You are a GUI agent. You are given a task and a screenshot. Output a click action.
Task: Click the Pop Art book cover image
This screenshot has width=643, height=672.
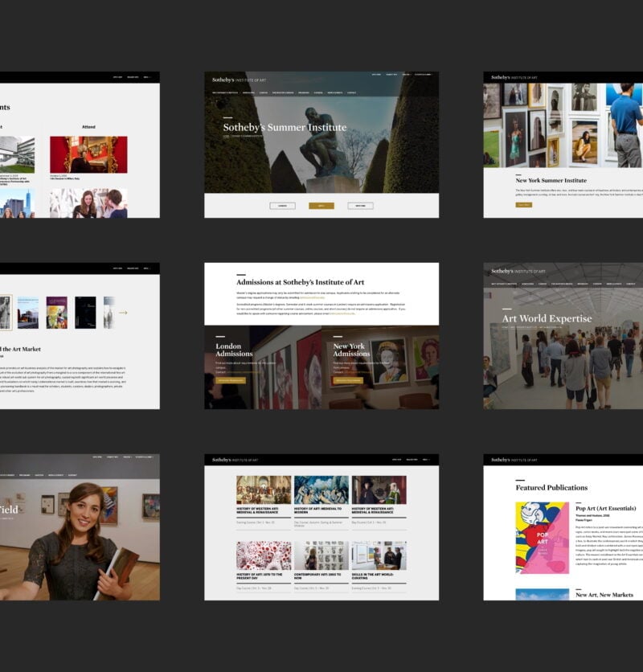point(543,538)
